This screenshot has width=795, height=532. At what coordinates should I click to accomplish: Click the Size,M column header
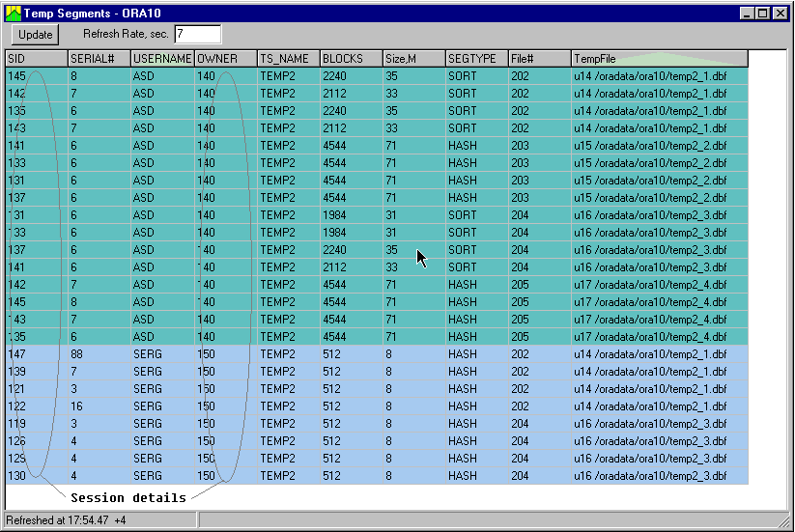click(414, 59)
